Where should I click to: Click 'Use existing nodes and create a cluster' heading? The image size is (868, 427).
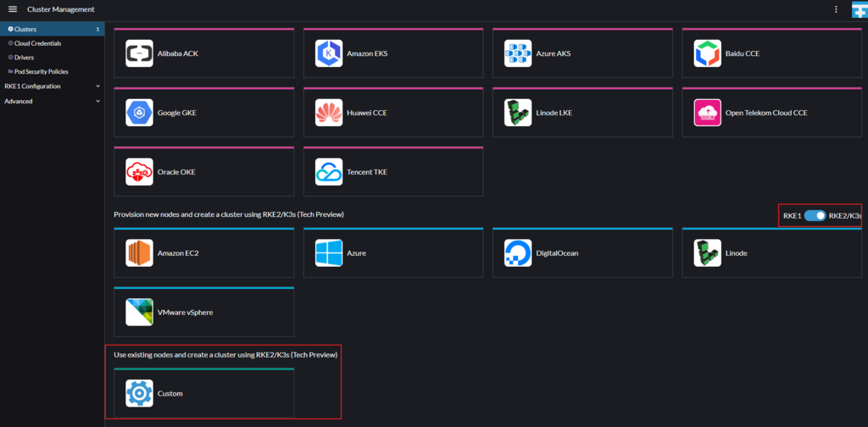pyautogui.click(x=225, y=354)
